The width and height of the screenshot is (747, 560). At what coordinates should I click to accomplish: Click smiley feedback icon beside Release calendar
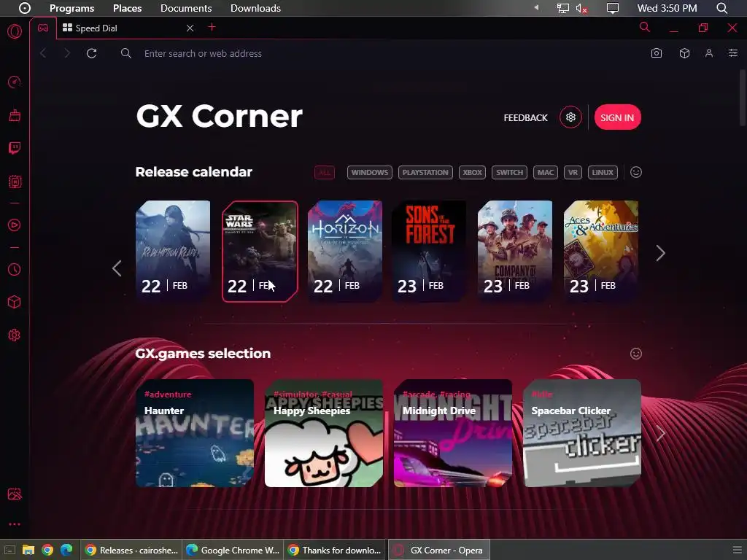[636, 172]
